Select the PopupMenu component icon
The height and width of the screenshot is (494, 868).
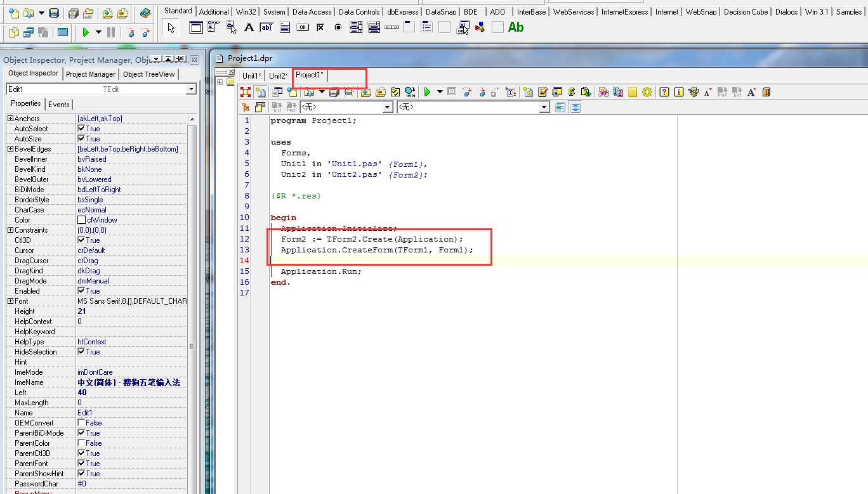click(x=232, y=27)
